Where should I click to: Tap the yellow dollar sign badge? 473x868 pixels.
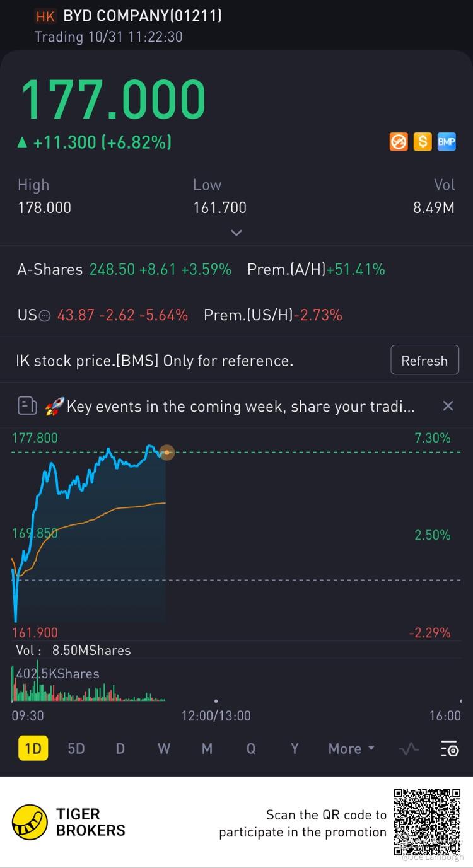click(x=422, y=142)
